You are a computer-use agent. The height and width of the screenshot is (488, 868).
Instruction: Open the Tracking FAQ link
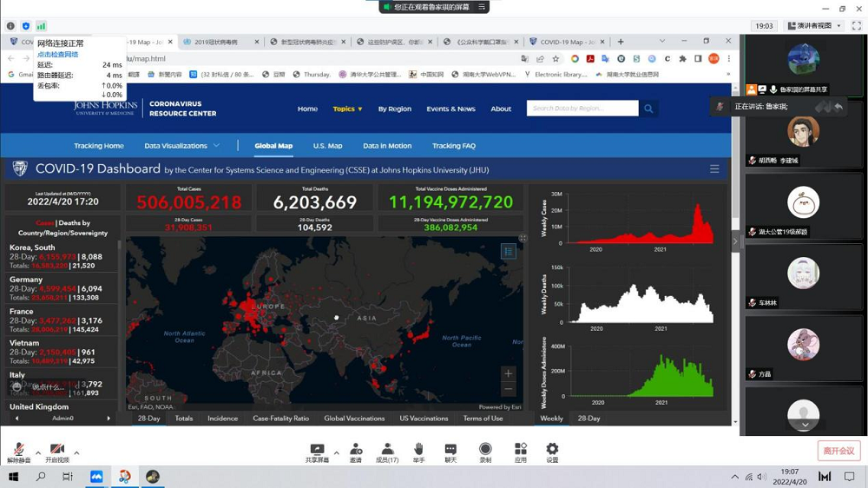453,146
